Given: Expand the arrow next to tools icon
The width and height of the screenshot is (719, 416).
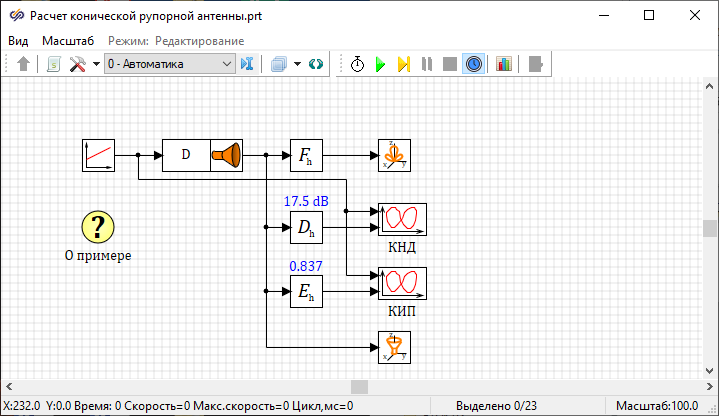Looking at the screenshot, I should coord(96,64).
